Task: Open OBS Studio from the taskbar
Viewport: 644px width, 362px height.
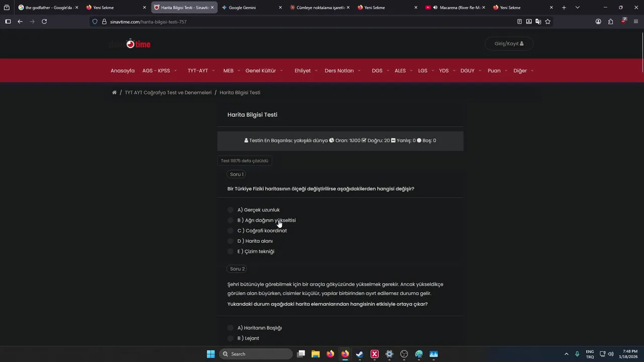Action: coord(404,354)
